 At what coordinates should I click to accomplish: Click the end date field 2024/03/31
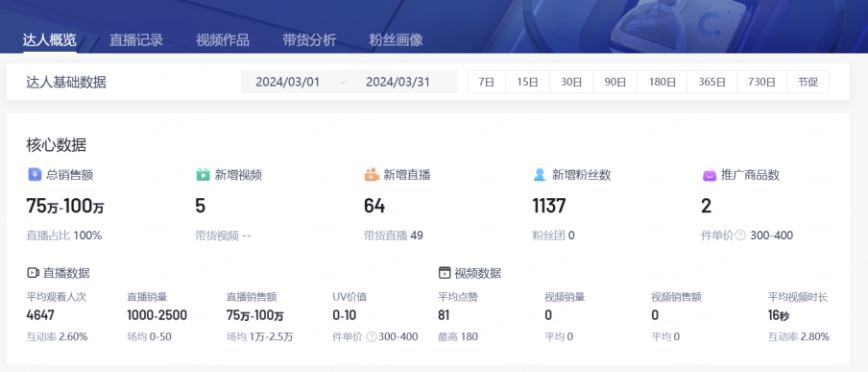pos(398,82)
